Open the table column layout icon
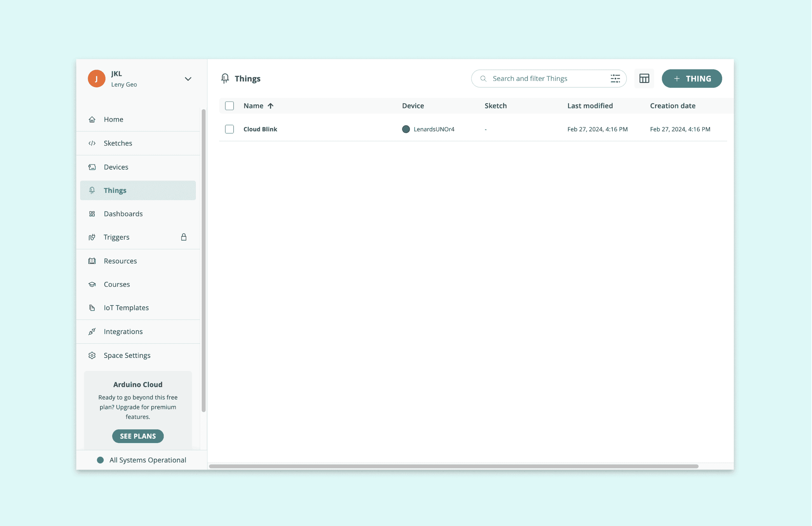 (x=644, y=79)
